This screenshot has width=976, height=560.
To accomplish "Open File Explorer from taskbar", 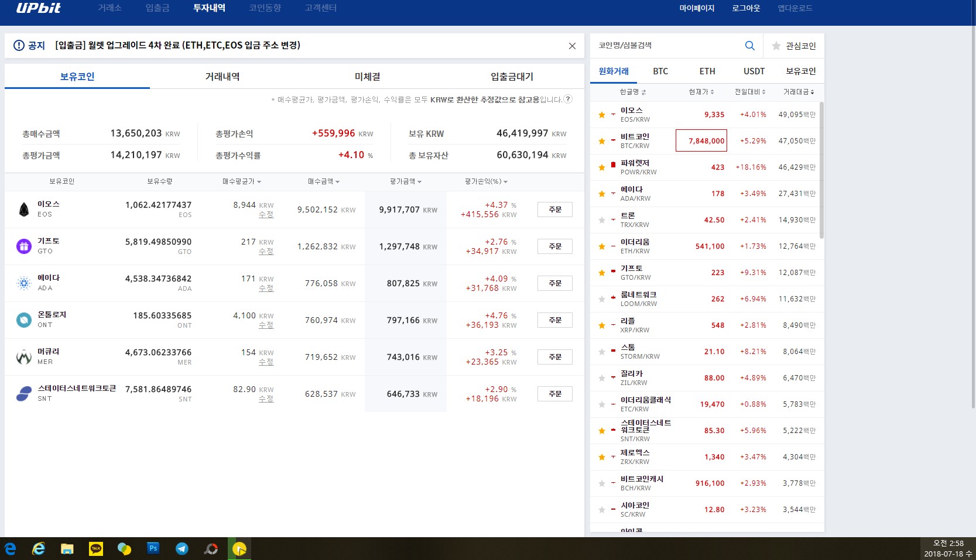I will (x=67, y=549).
